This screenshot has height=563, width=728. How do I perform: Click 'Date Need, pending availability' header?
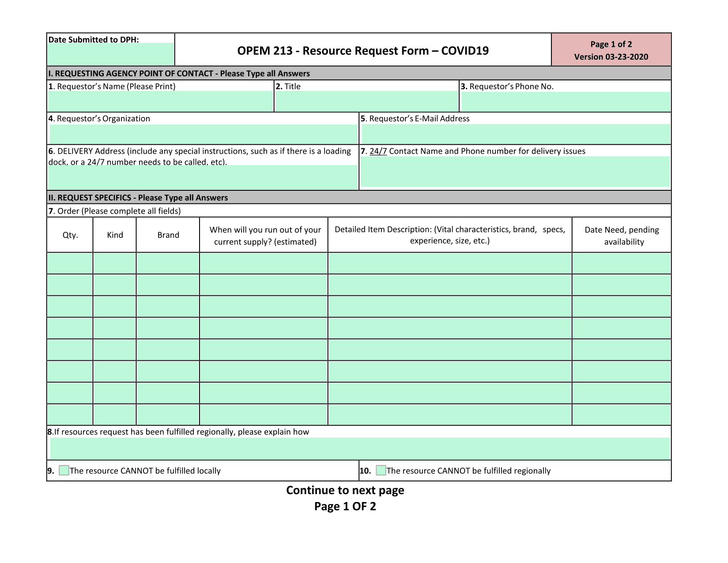[x=622, y=235]
